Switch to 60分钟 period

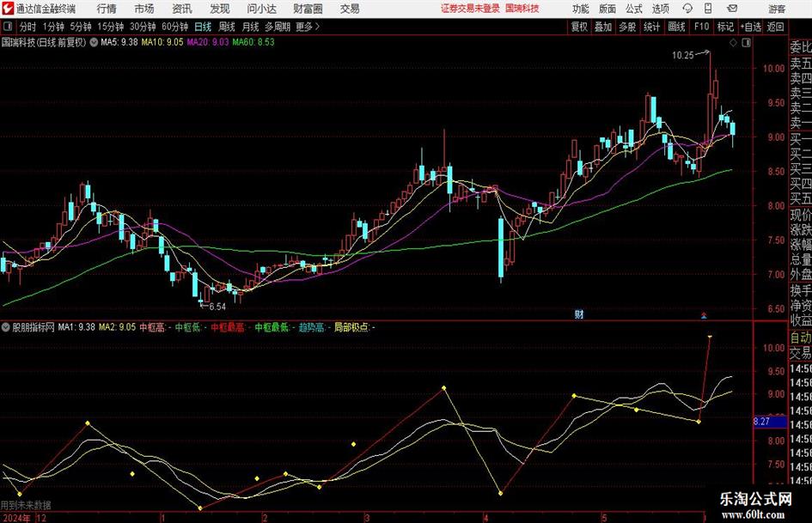(x=174, y=27)
